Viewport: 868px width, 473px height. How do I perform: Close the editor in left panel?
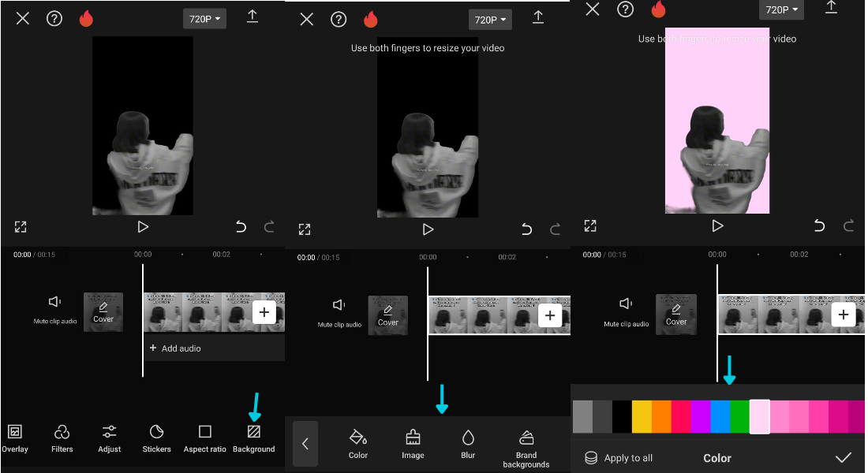23,19
